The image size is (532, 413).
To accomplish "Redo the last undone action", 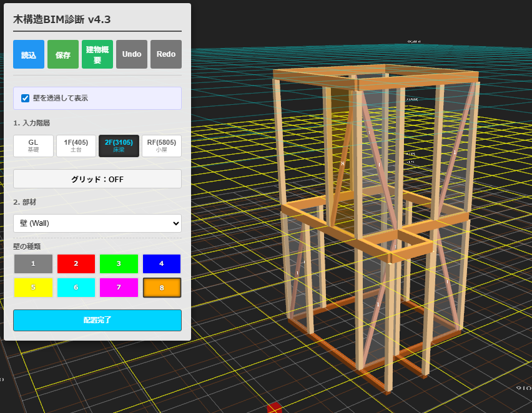I will [166, 54].
